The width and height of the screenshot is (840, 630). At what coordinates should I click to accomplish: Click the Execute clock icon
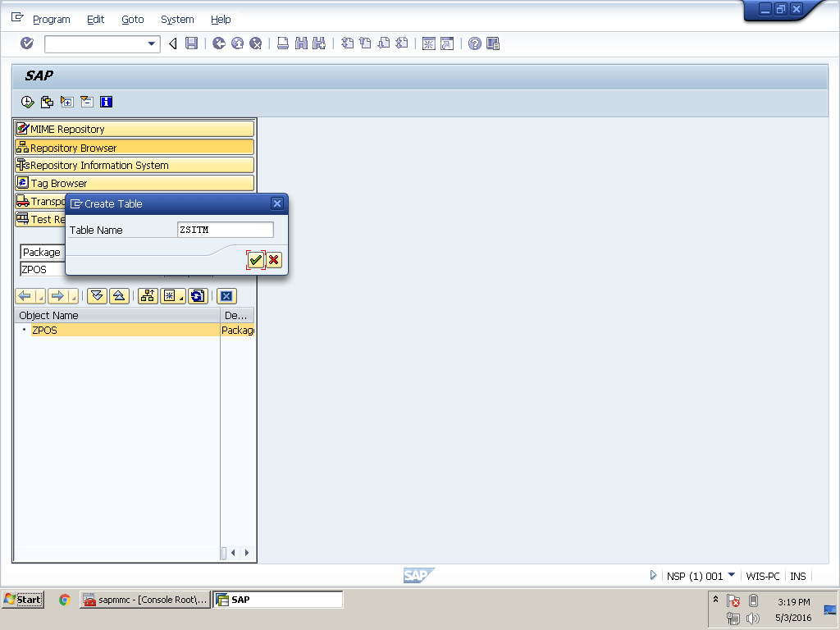27,102
